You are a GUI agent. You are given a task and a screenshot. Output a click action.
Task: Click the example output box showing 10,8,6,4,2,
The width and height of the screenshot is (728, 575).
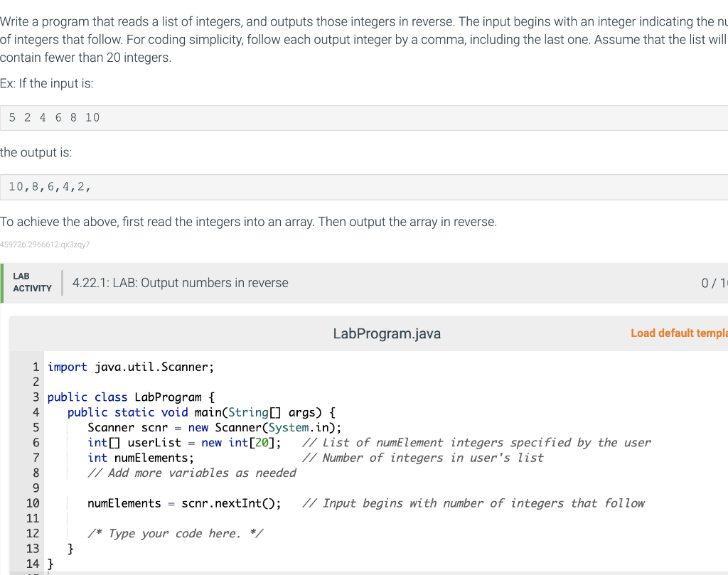click(50, 186)
